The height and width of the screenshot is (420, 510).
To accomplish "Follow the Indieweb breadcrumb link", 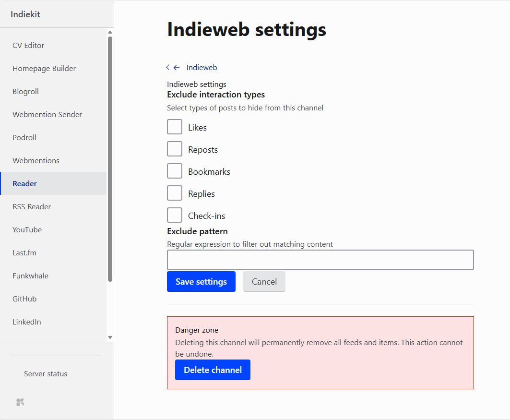I will 202,68.
